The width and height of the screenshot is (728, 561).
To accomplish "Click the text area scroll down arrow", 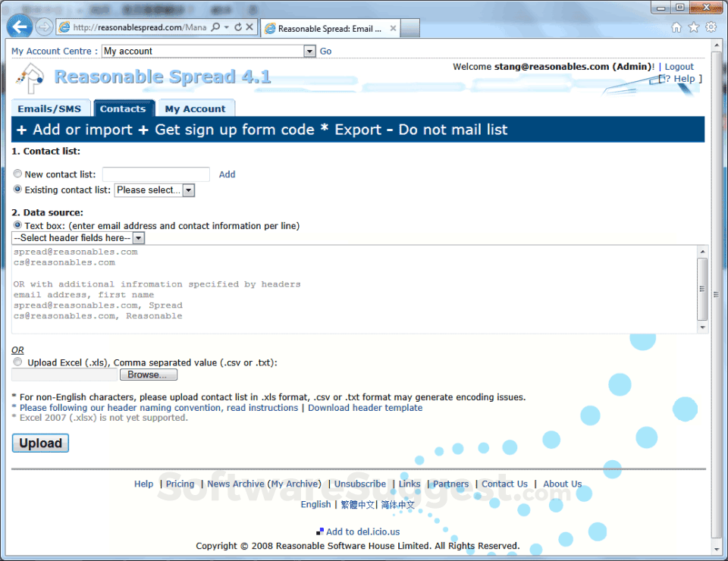I will click(702, 328).
